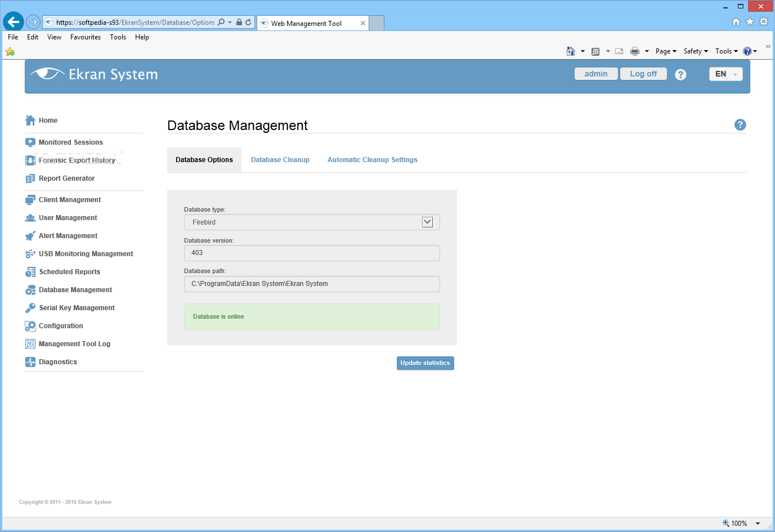Screen dimensions: 775x532
Task: Click the Database version field
Action: pos(312,253)
